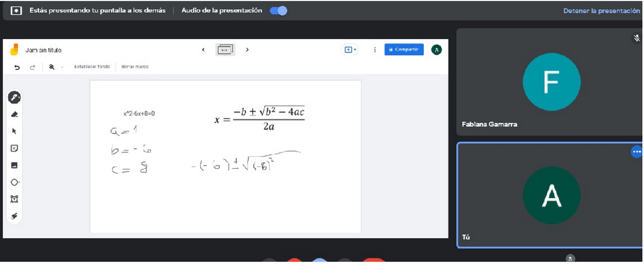Select the Pen drawing tool
The height and width of the screenshot is (264, 644).
(14, 97)
